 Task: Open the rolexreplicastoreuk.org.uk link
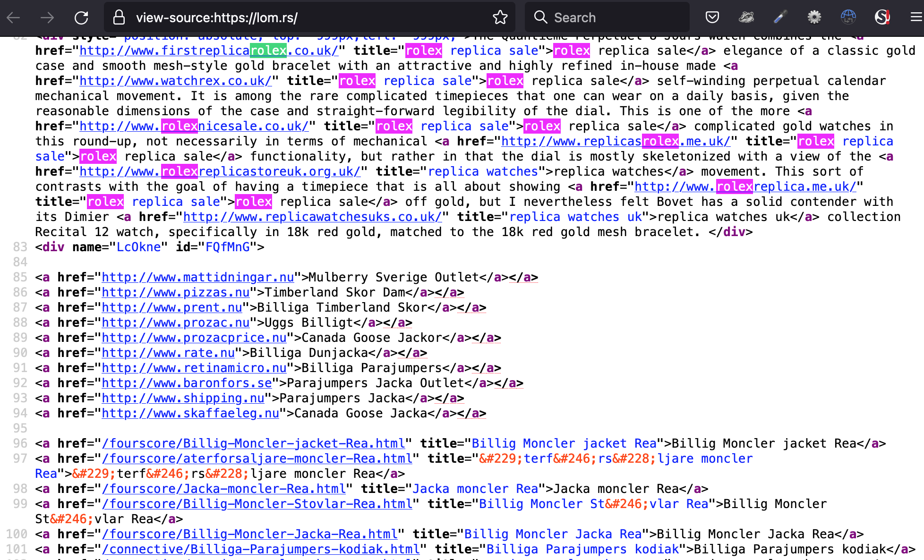tap(220, 171)
